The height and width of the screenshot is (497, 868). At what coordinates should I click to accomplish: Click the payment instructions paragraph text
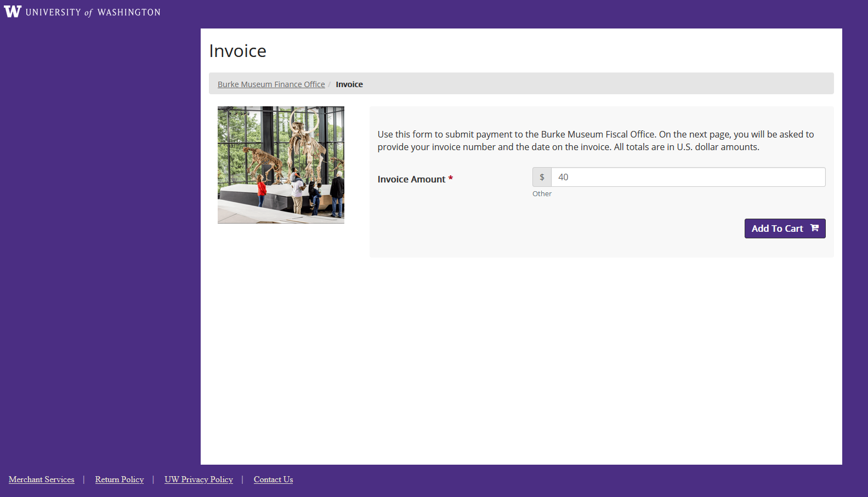[596, 141]
